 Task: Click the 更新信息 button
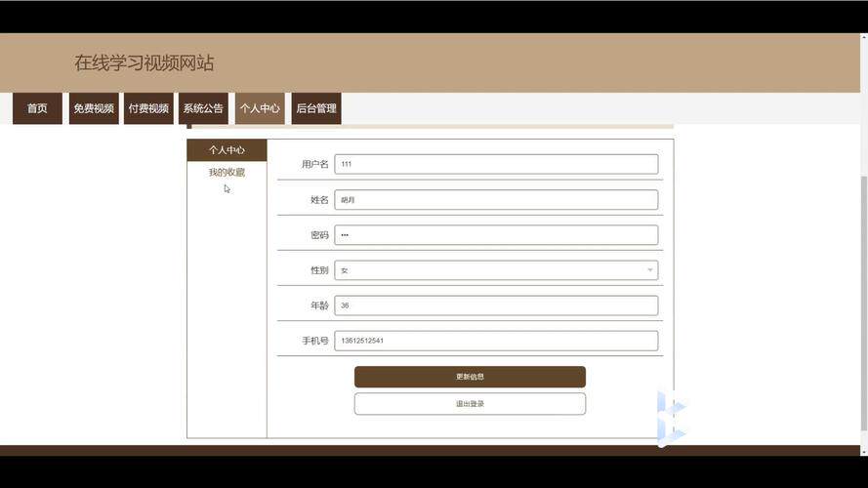click(x=470, y=377)
